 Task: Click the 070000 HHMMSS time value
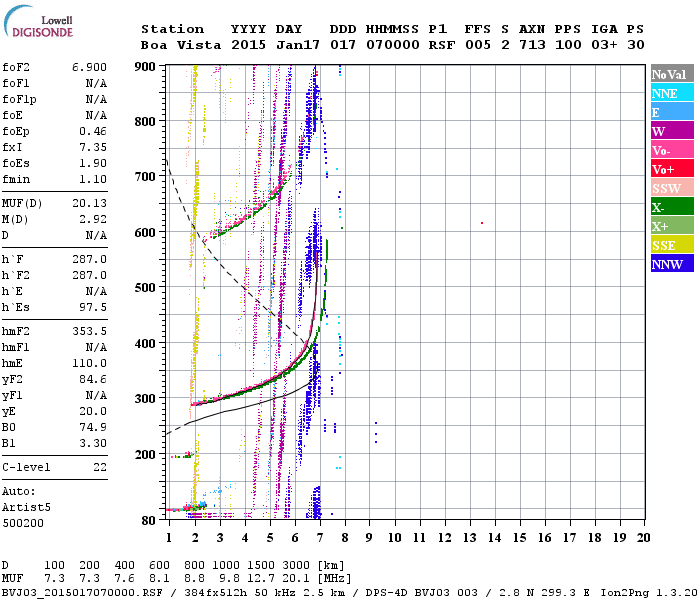[x=392, y=45]
